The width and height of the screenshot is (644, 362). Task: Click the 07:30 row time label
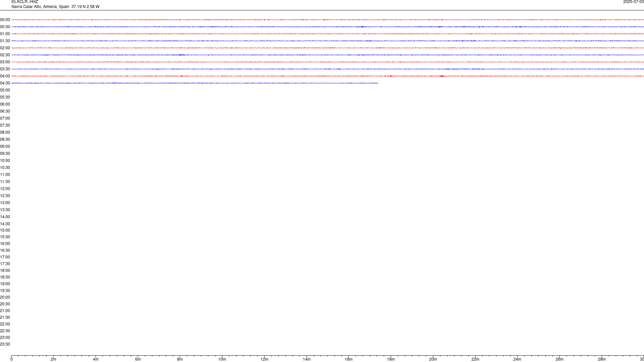[5, 125]
